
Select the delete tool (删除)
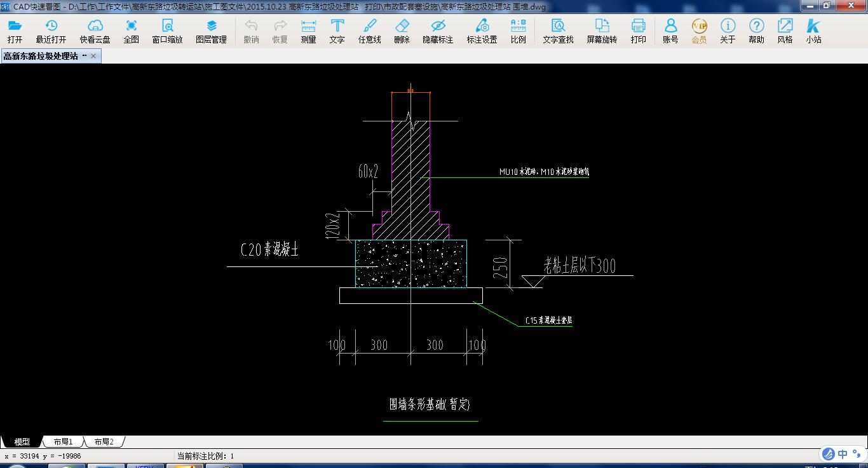(402, 31)
